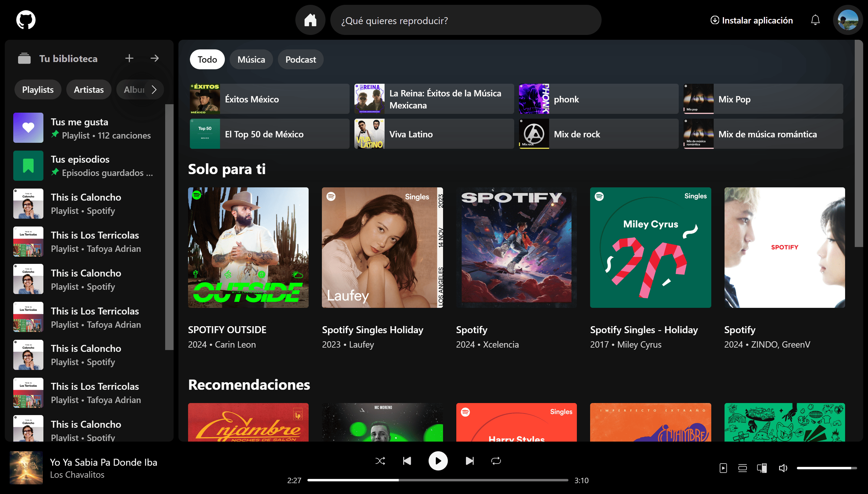The height and width of the screenshot is (494, 868).
Task: Select the Música filter tab
Action: click(x=251, y=59)
